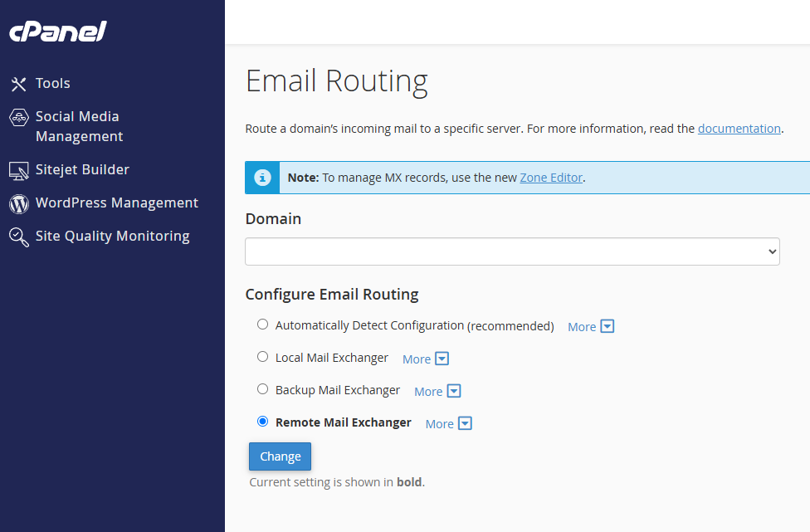Click the cPanel logo
Image resolution: width=810 pixels, height=532 pixels.
(57, 31)
